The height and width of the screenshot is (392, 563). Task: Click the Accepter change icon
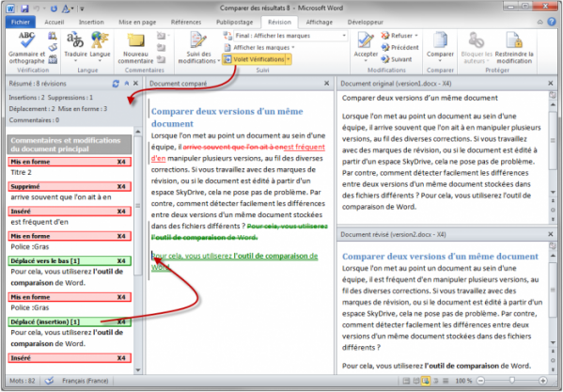[366, 40]
